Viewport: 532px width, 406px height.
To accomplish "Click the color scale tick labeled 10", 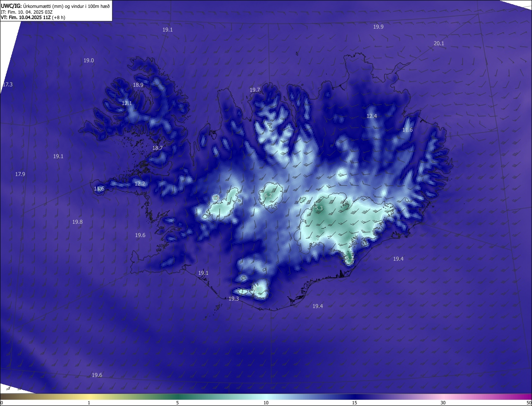I will pos(266,403).
